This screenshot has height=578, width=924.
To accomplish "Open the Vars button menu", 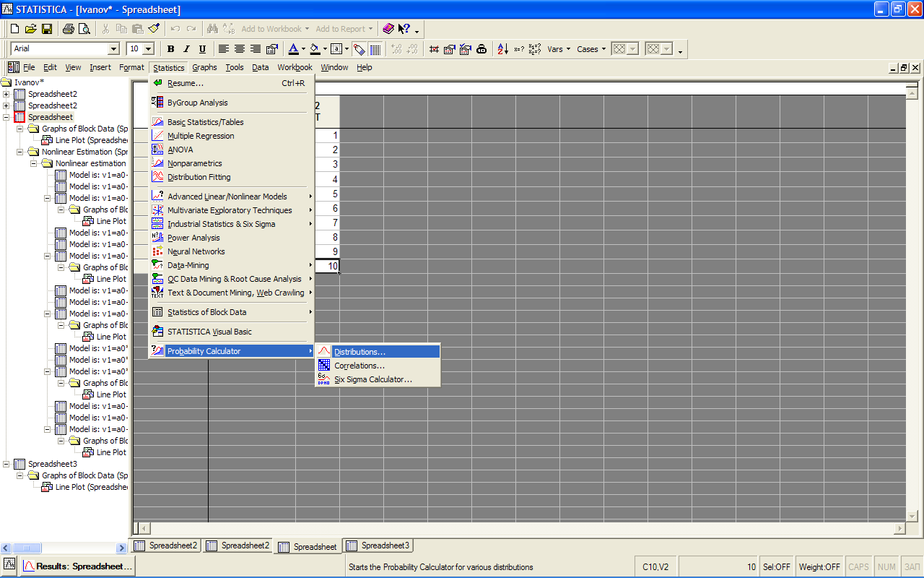I will pos(559,49).
